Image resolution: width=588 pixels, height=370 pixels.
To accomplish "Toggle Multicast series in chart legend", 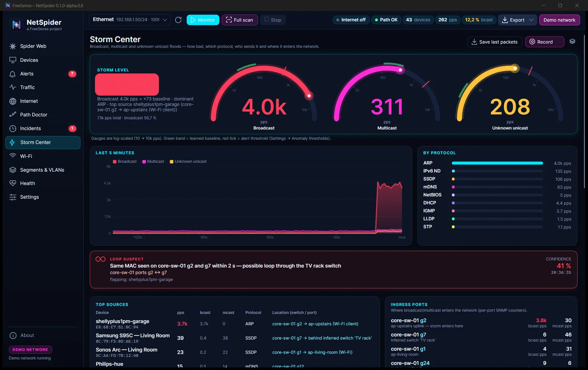I will click(x=153, y=161).
